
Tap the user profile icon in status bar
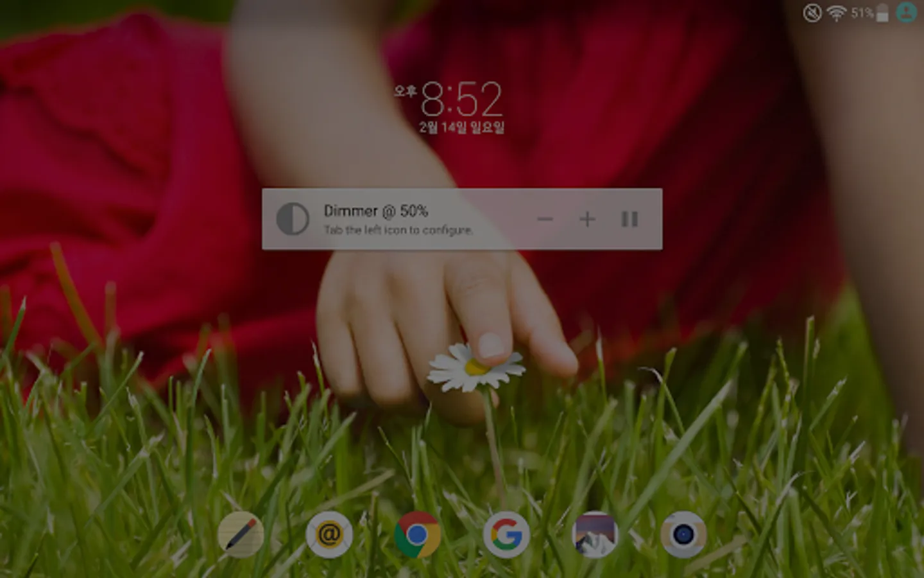[907, 13]
